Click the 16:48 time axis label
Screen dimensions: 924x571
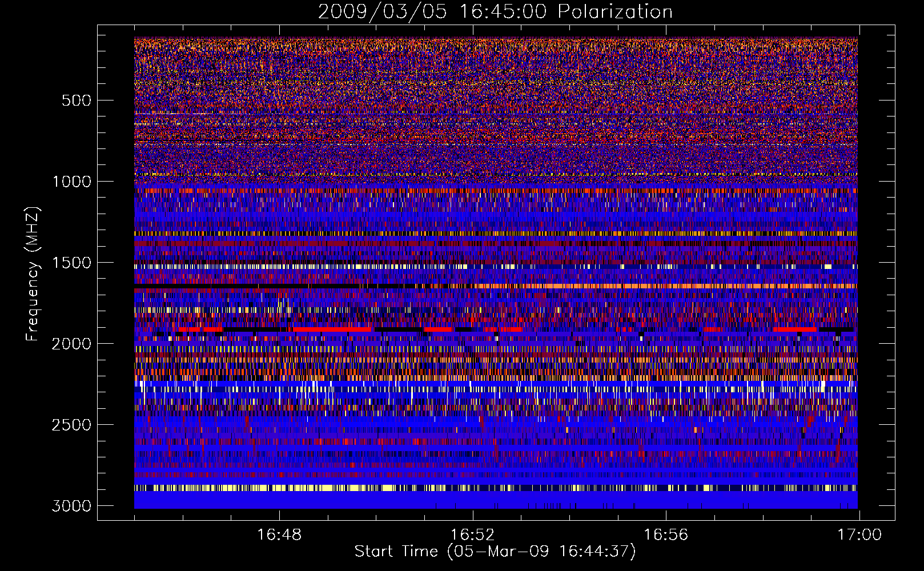(x=279, y=535)
